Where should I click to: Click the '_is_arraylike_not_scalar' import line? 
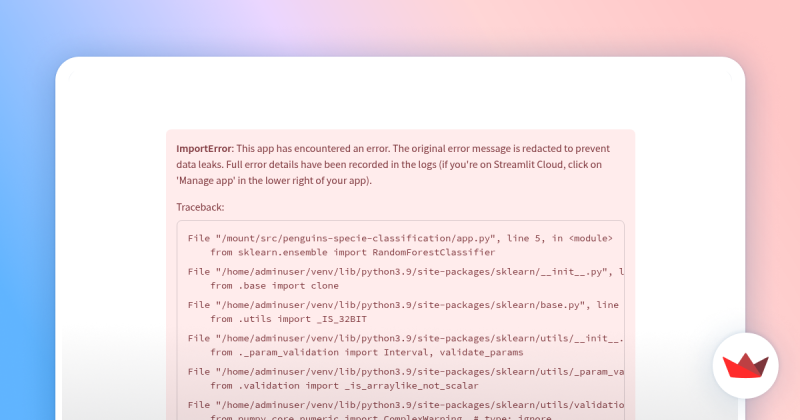pyautogui.click(x=344, y=386)
